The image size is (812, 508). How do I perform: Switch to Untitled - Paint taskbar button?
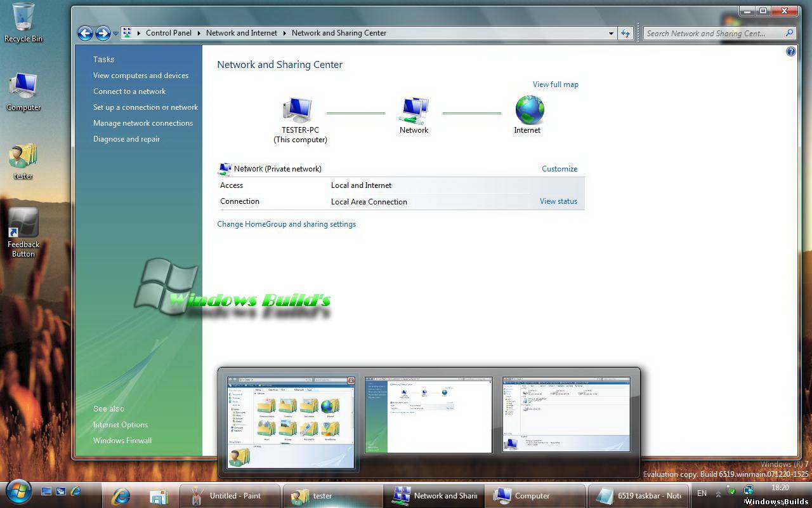[229, 496]
